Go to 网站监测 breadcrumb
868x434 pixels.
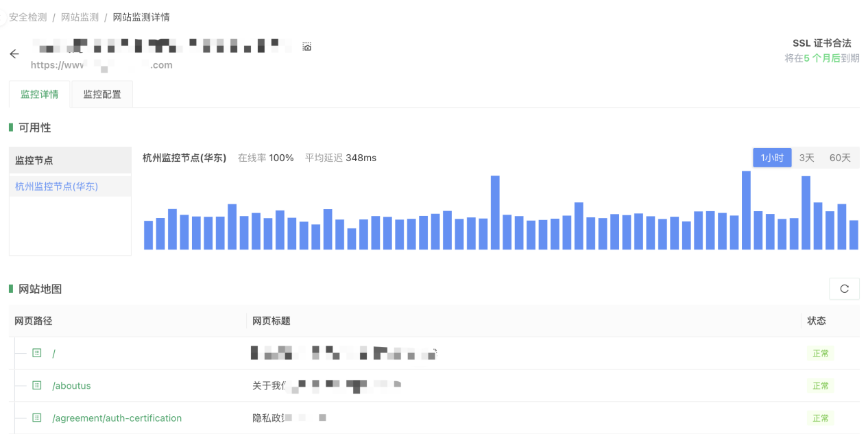click(80, 17)
